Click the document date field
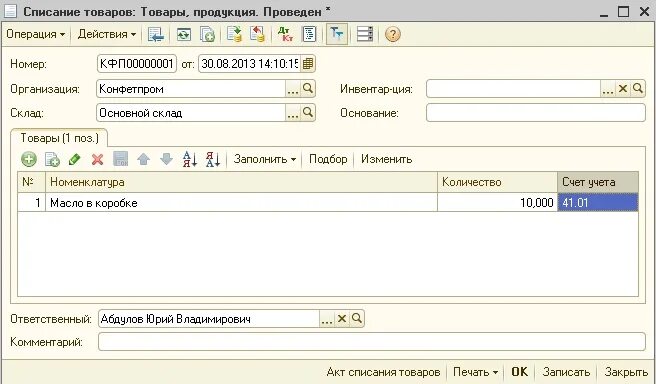 pyautogui.click(x=249, y=64)
